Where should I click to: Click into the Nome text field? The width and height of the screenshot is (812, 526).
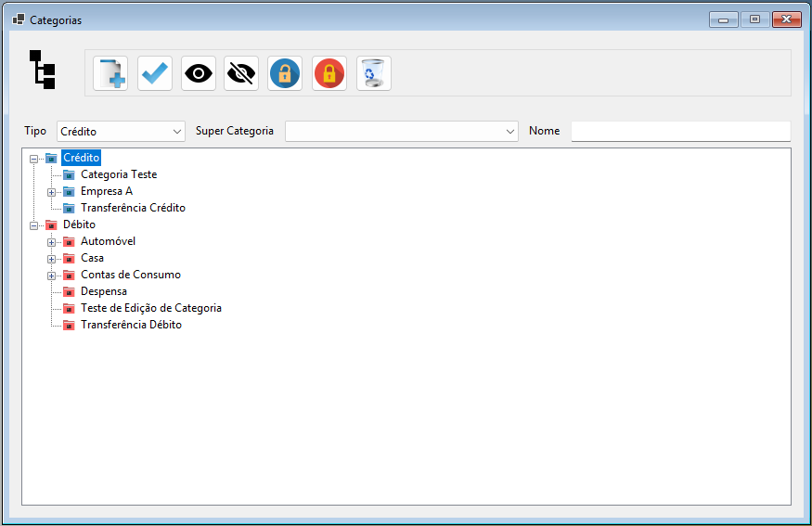[681, 132]
